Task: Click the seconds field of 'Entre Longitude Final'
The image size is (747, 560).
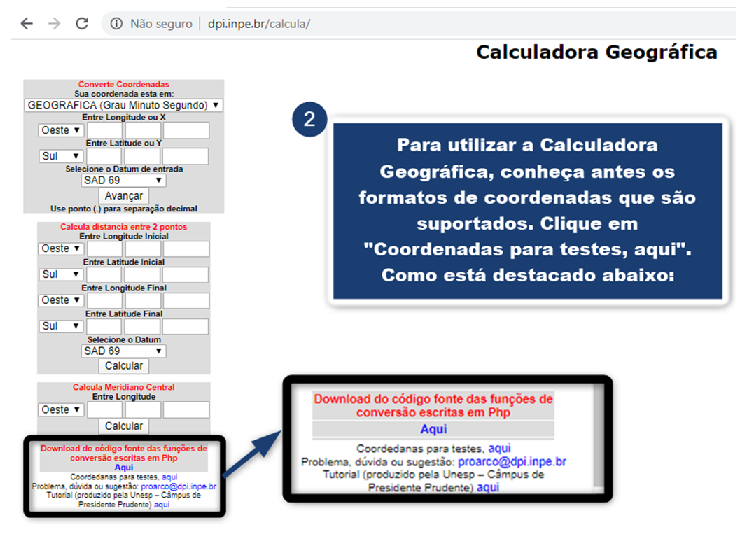Action: tap(186, 300)
